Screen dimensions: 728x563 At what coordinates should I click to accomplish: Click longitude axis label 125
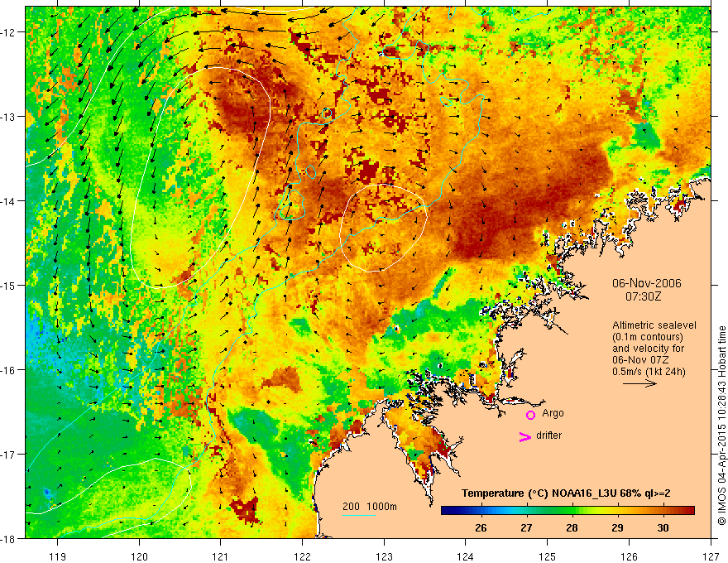click(548, 556)
